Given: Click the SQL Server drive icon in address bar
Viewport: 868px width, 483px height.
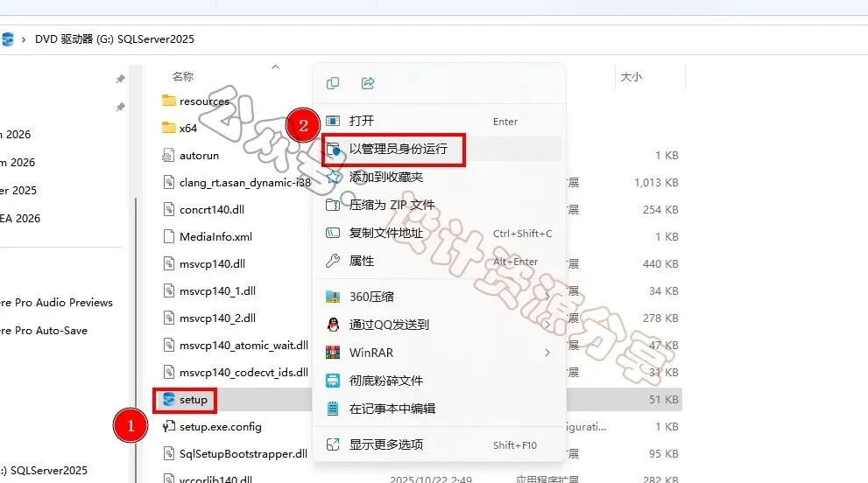Looking at the screenshot, I should click(x=7, y=39).
